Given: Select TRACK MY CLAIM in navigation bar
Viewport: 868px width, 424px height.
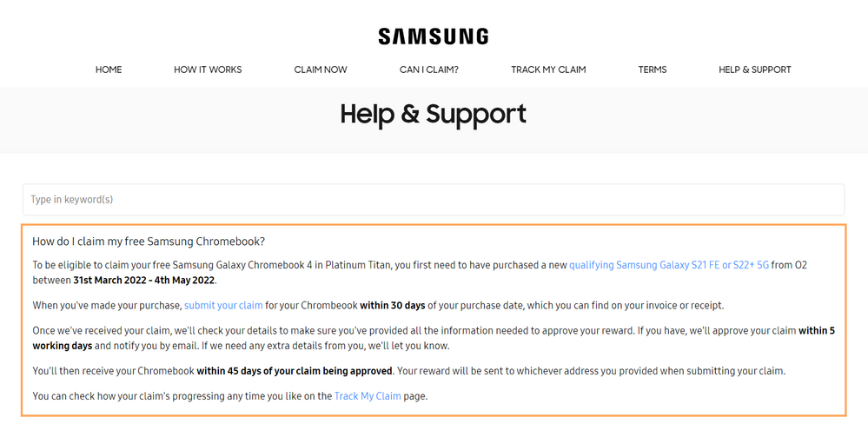Looking at the screenshot, I should (548, 70).
